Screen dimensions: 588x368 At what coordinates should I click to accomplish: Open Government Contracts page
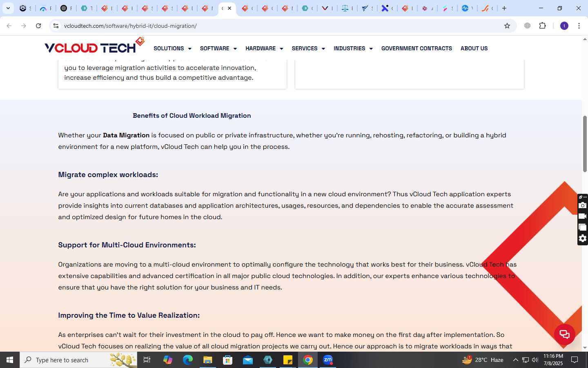pos(416,48)
